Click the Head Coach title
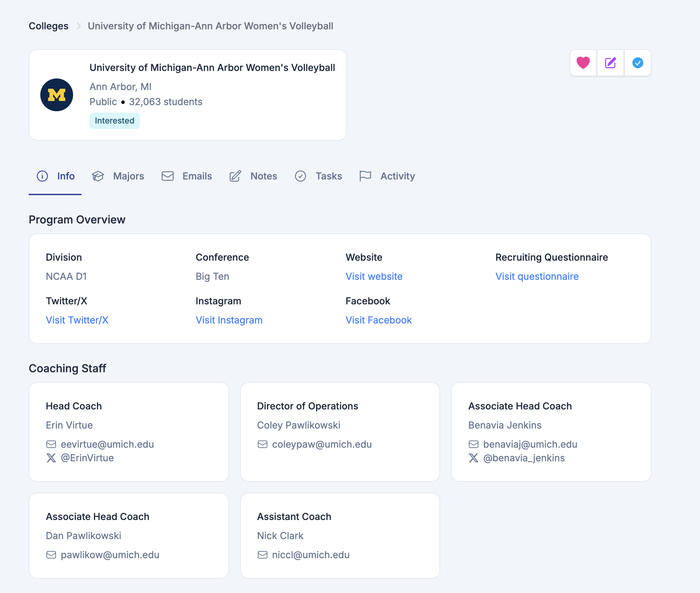 (x=74, y=406)
